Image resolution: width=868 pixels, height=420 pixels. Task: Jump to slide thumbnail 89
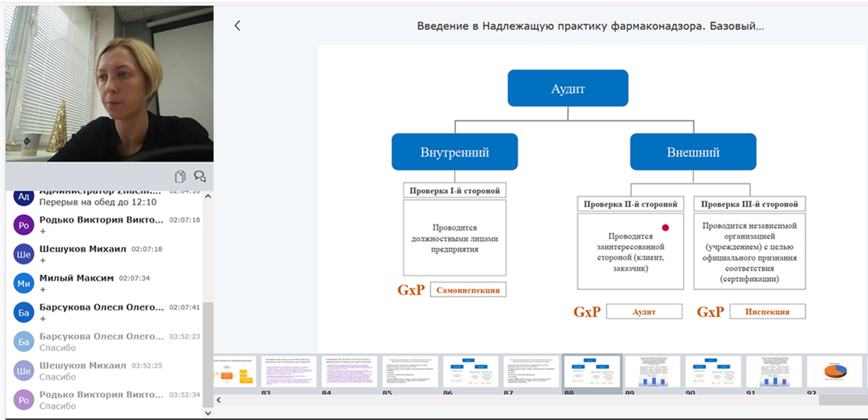(653, 371)
